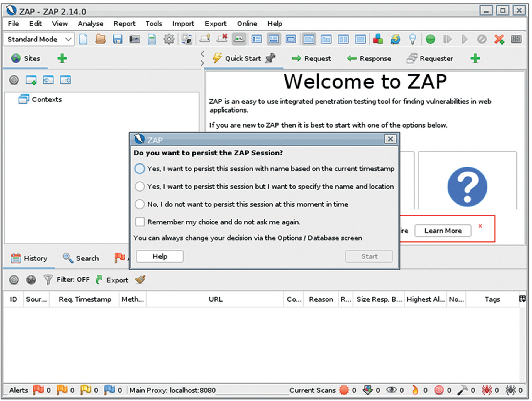This screenshot has height=401, width=532.
Task: Click the green plus beside the Sites tab
Action: pos(62,58)
